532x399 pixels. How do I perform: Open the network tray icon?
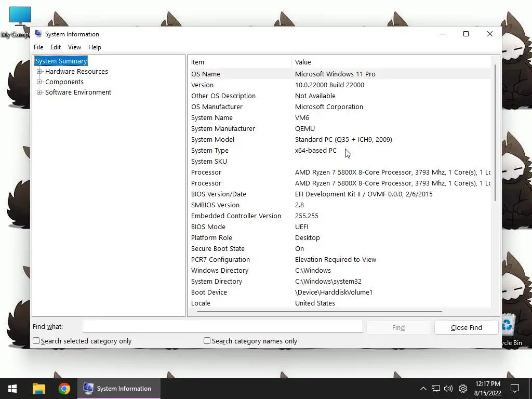pyautogui.click(x=436, y=389)
